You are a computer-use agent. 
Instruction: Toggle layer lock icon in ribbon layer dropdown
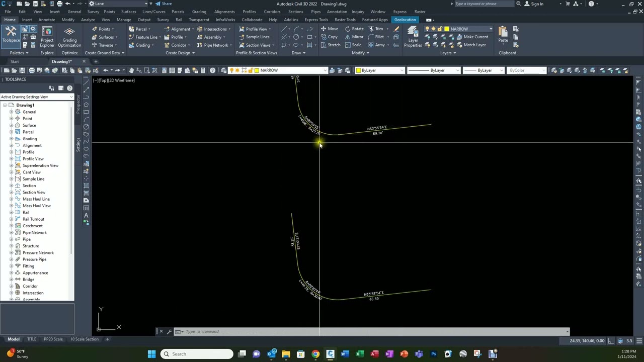pos(439,29)
